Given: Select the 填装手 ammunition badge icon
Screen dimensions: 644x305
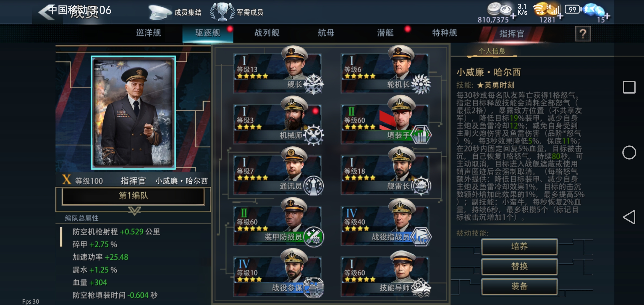Looking at the screenshot, I should click(421, 135).
